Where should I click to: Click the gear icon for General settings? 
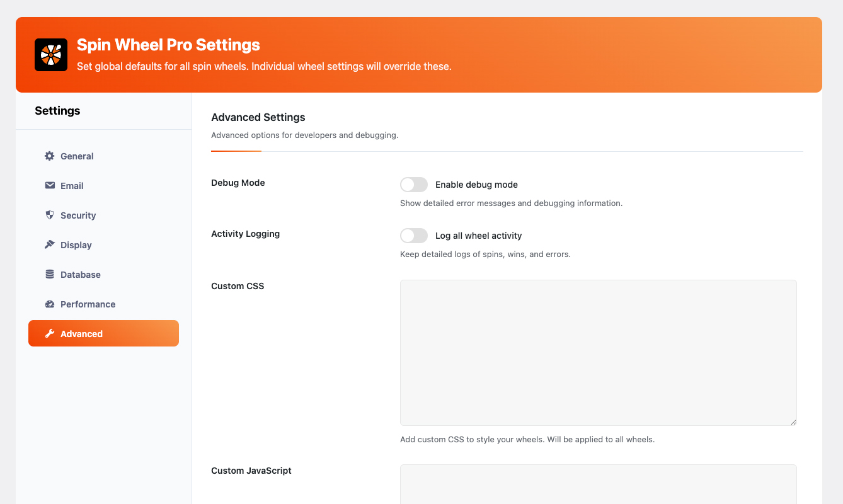click(49, 156)
